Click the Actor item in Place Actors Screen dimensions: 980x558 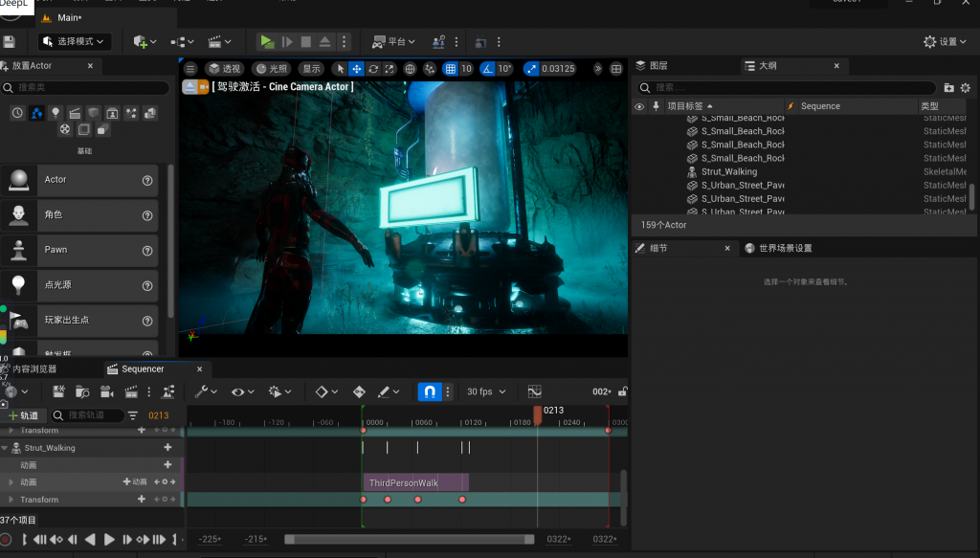[79, 180]
